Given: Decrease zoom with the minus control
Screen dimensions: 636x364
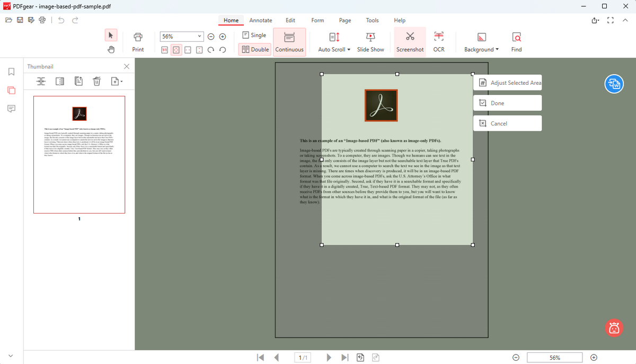Looking at the screenshot, I should (210, 37).
